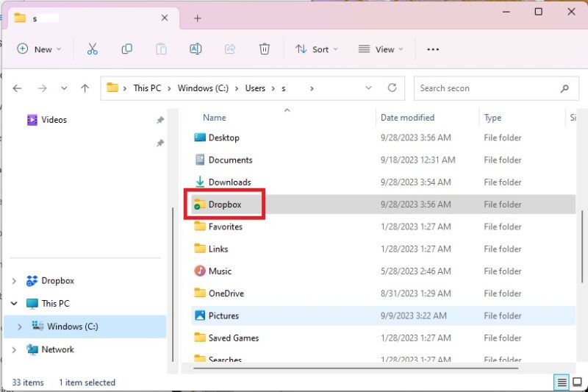Click the Copy icon in toolbar
The width and height of the screenshot is (588, 392).
coord(126,49)
